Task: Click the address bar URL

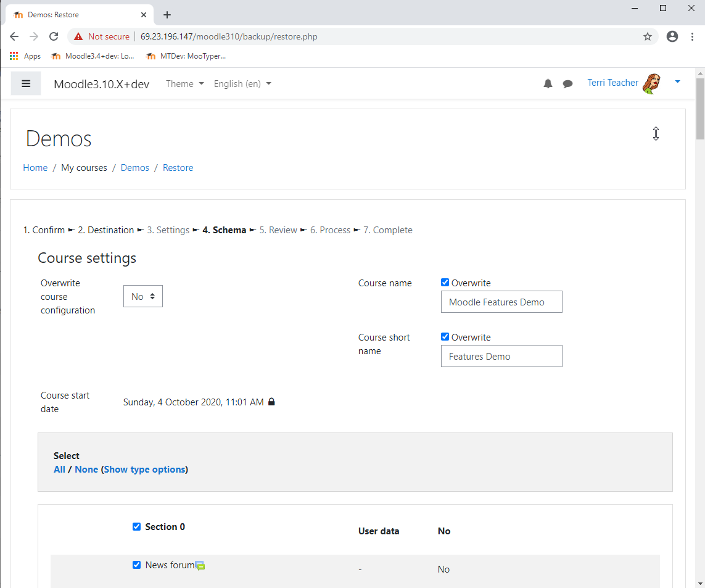Action: pos(229,36)
